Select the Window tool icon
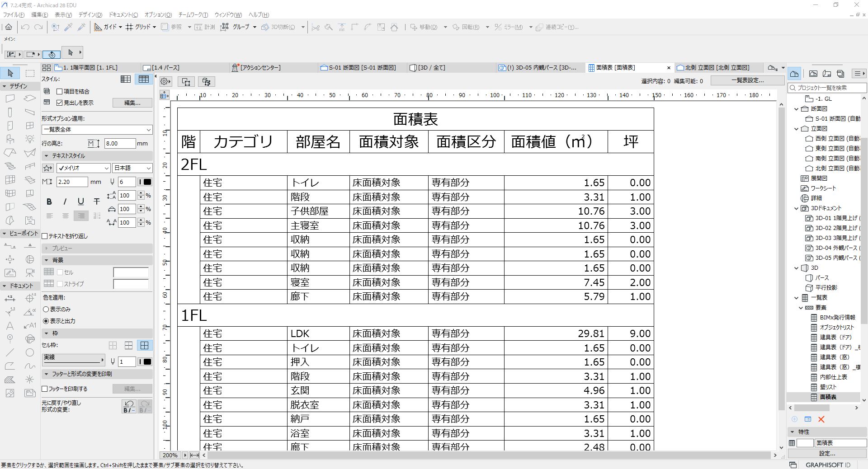This screenshot has width=868, height=469. click(x=30, y=126)
